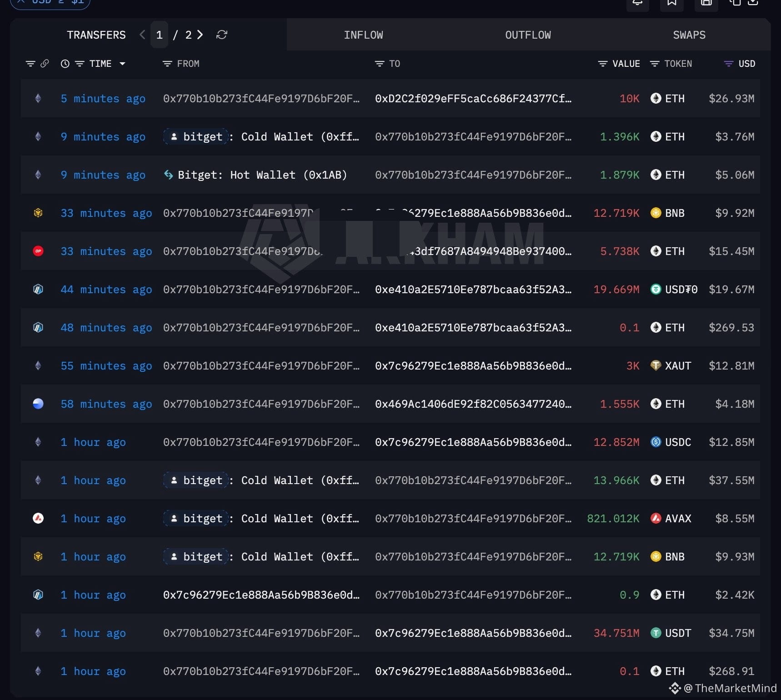Screen dimensions: 781x700
Task: Click the clock time format icon
Action: click(x=65, y=64)
